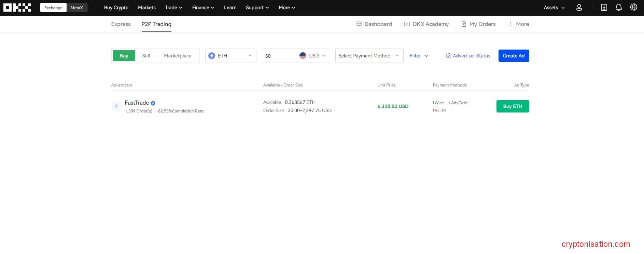The height and width of the screenshot is (254, 644).
Task: Click the Unit Price column header
Action: click(x=387, y=85)
